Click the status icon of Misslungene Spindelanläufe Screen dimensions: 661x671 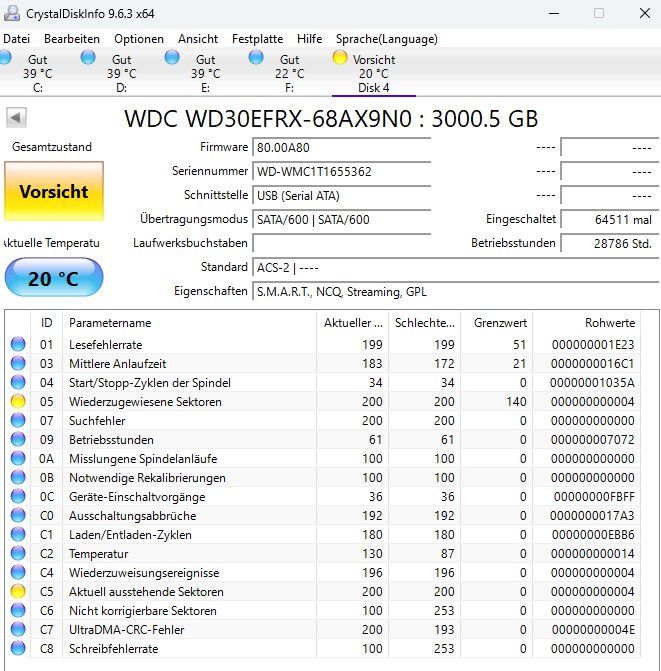(18, 458)
